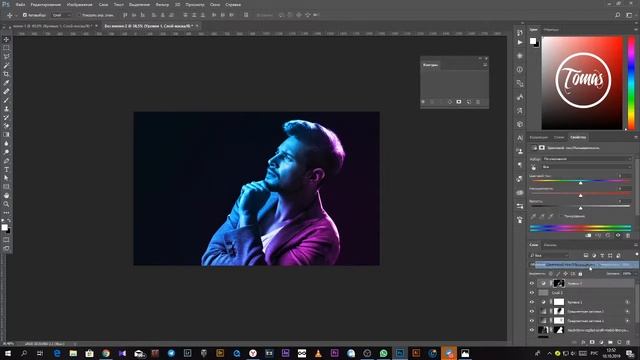The width and height of the screenshot is (640, 360).
Task: Select the Clone Stamp tool
Action: (6, 109)
